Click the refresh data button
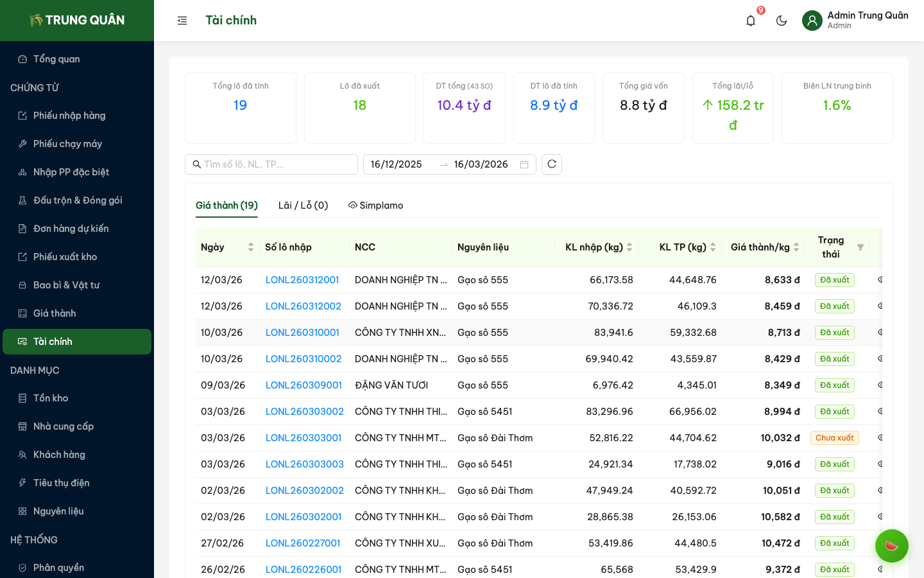 (x=552, y=164)
